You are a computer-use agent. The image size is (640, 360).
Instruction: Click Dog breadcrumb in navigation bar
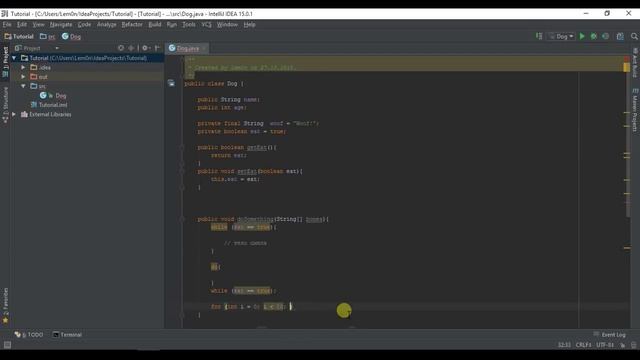(71, 36)
